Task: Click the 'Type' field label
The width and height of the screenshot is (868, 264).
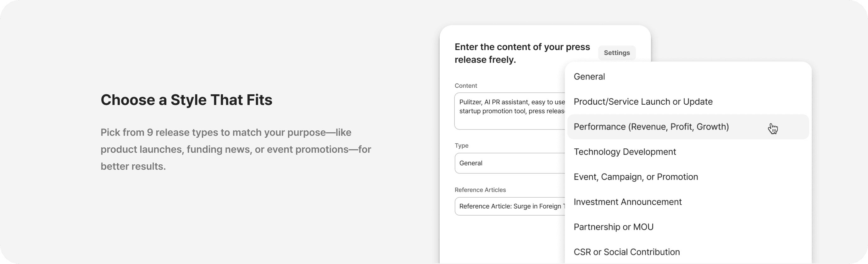Action: click(461, 146)
